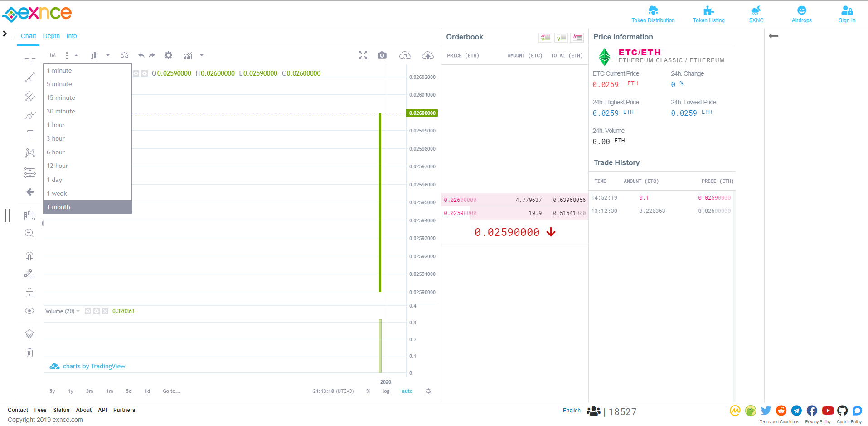Image resolution: width=868 pixels, height=426 pixels.
Task: Select the XABCD pattern tool
Action: 30,153
